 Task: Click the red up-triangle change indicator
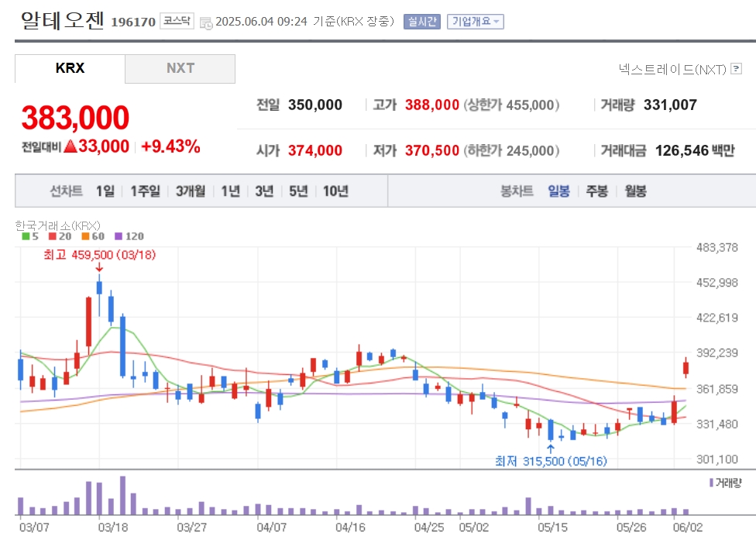point(70,146)
